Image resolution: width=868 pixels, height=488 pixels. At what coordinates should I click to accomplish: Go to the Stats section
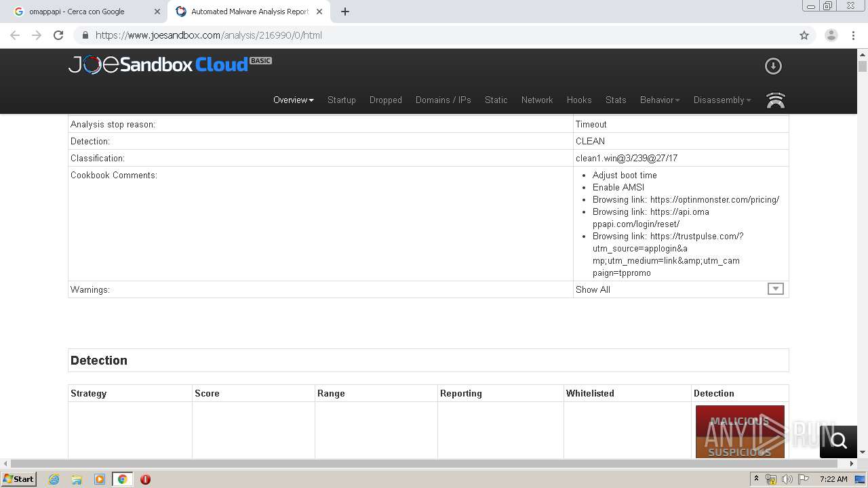tap(616, 100)
